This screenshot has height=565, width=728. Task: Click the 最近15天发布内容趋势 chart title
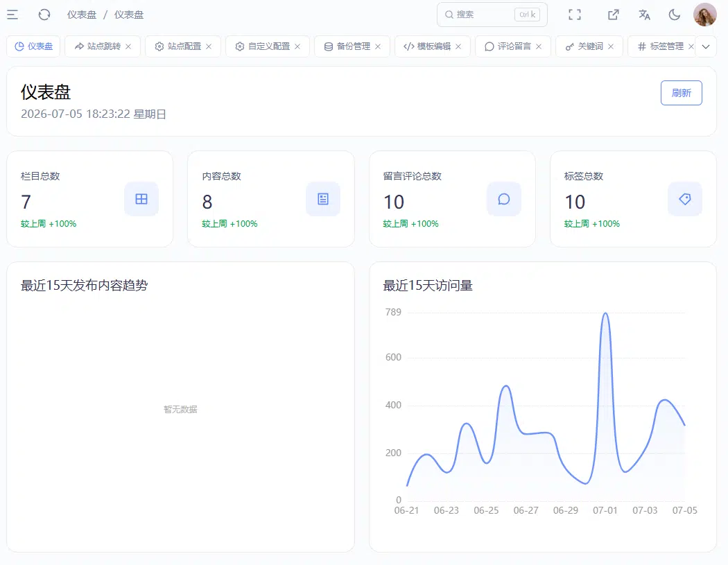(x=84, y=285)
